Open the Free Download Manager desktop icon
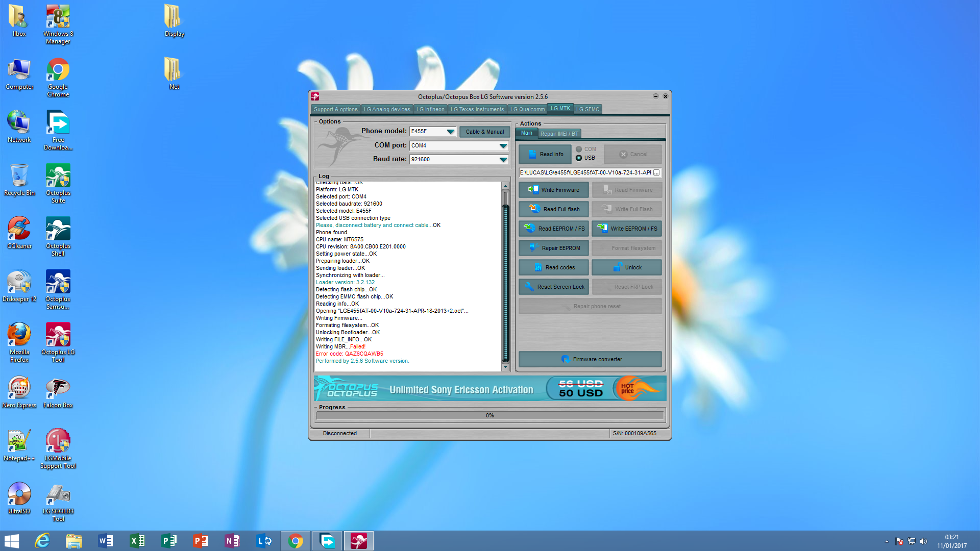This screenshot has height=551, width=980. (x=58, y=130)
